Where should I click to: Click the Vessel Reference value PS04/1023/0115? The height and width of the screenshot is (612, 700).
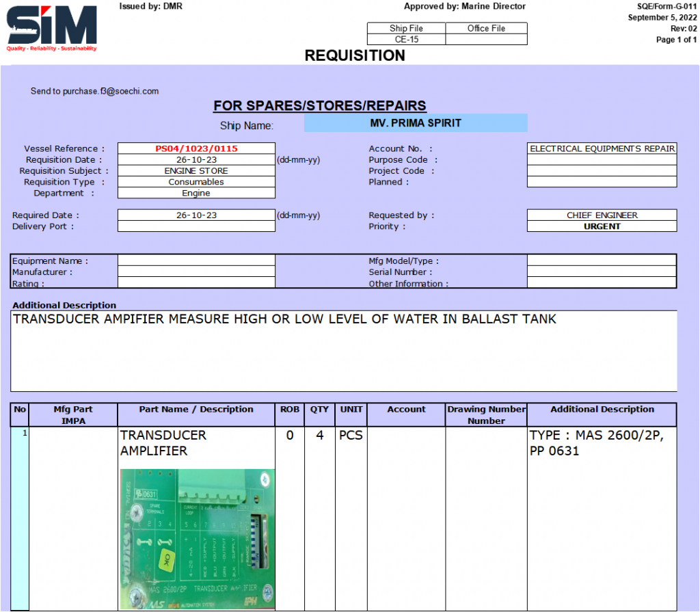[x=196, y=148]
